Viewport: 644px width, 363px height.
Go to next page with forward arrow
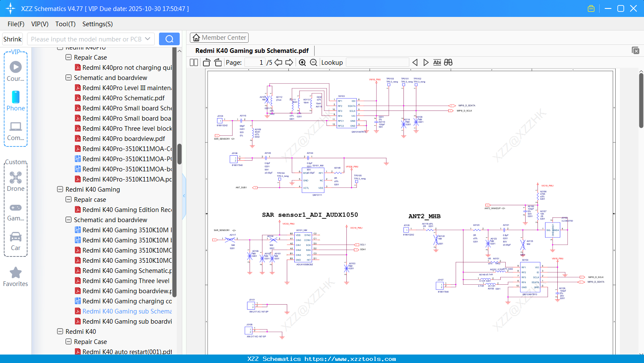coord(289,62)
